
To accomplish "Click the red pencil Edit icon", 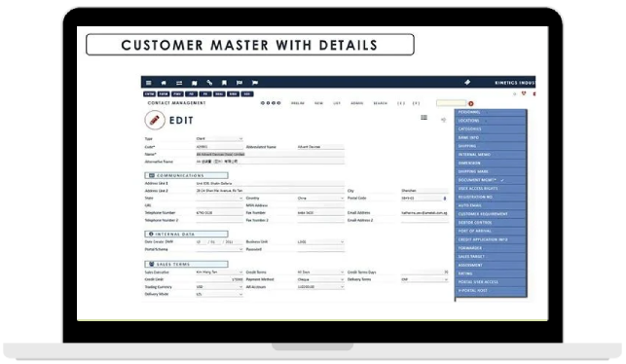I will click(155, 120).
